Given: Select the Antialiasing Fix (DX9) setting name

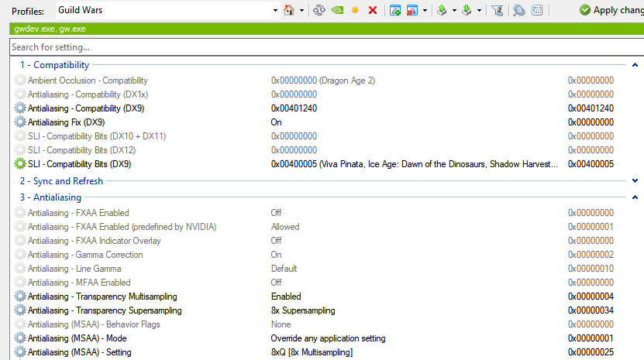Looking at the screenshot, I should 66,122.
